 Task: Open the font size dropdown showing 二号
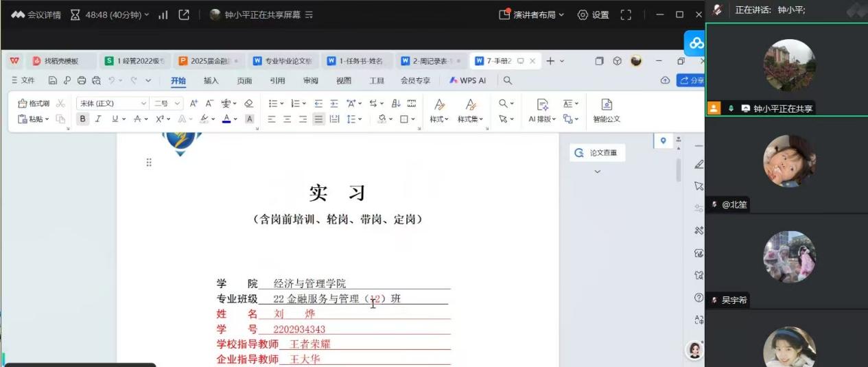tap(167, 104)
